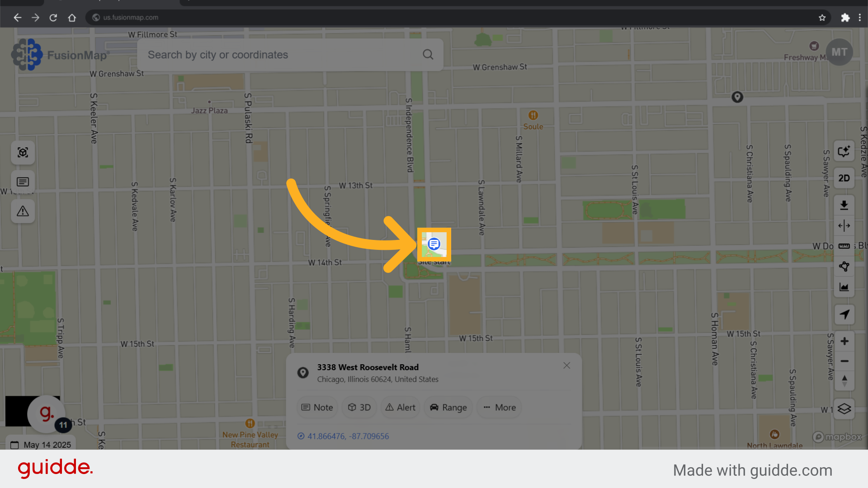Bookmark this page with the star icon
868x488 pixels.
(822, 18)
